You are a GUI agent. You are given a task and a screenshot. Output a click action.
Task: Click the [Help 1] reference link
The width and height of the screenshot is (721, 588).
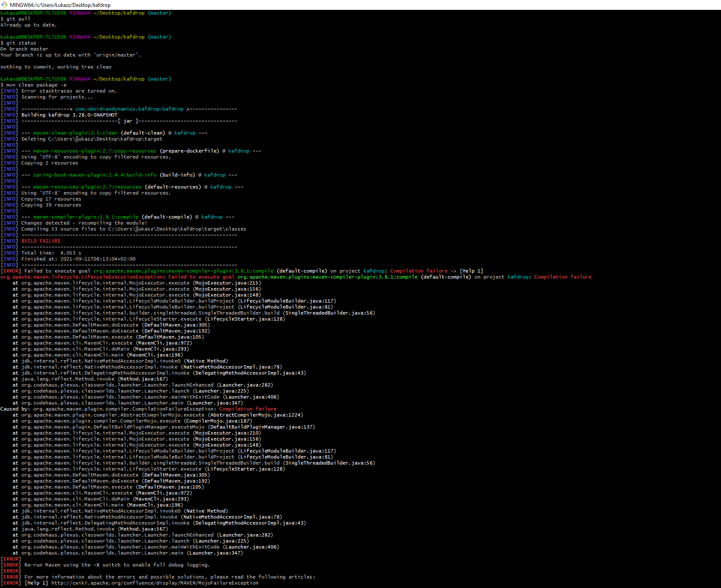click(x=472, y=270)
